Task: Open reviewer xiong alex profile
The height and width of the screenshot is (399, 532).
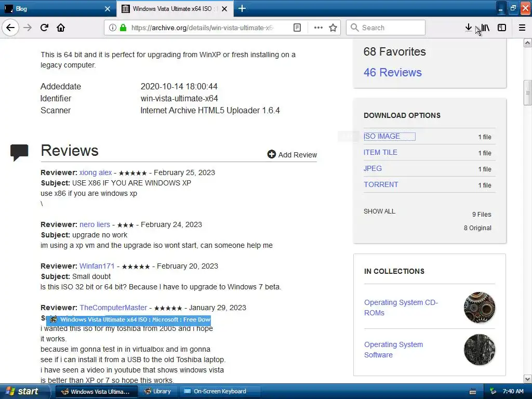Action: click(96, 172)
